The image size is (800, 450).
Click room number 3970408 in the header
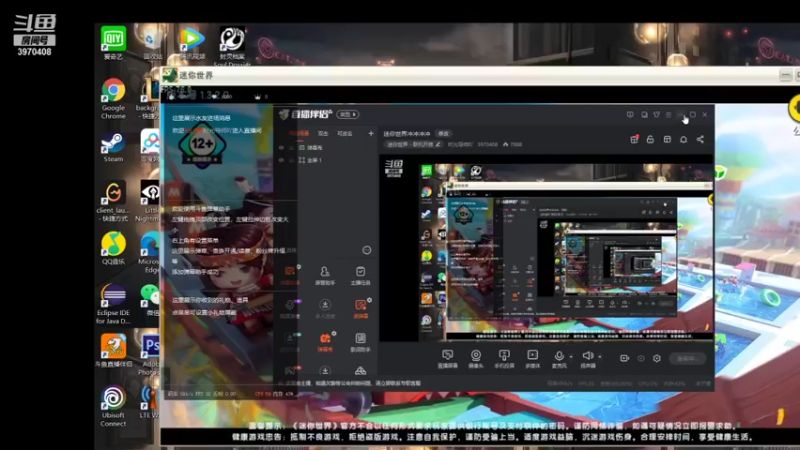(x=487, y=144)
